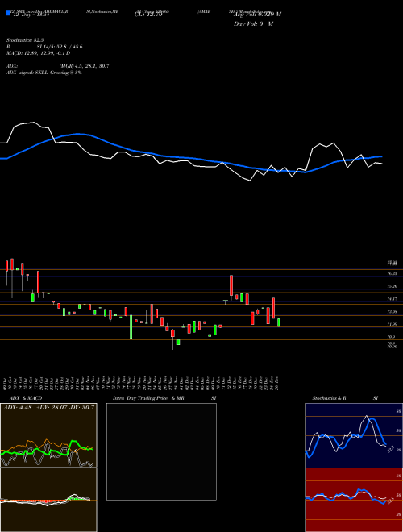Click the ADX indicator chart with green line
The height and width of the screenshot is (532, 403).
coord(48,435)
